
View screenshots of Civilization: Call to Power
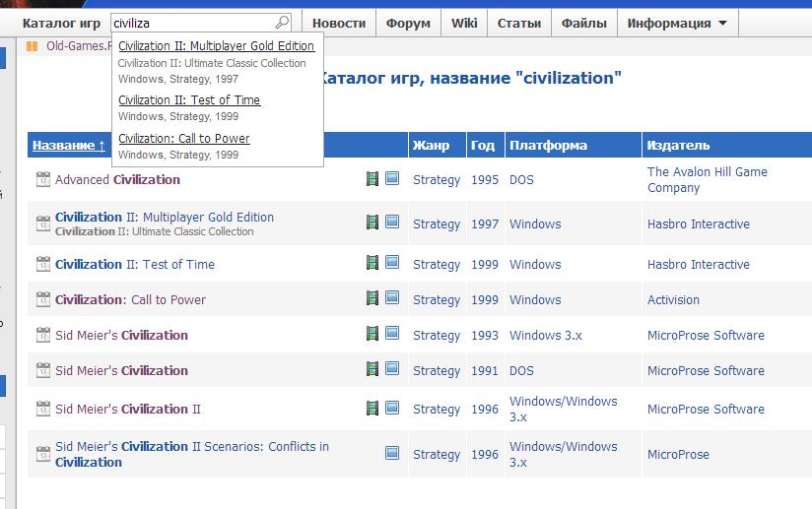392,299
